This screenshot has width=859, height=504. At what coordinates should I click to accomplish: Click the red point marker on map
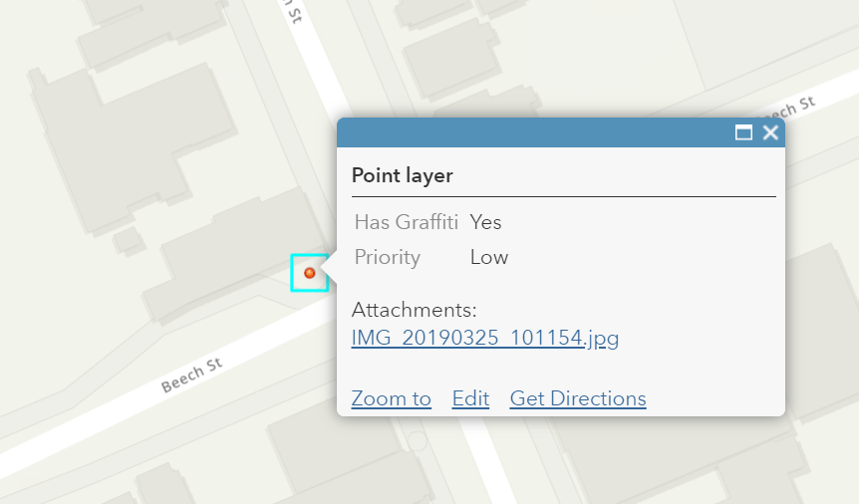coord(309,273)
